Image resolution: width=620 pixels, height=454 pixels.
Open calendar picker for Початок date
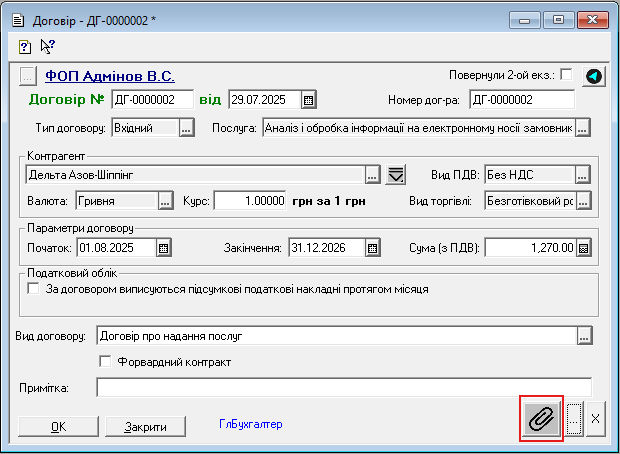(164, 248)
